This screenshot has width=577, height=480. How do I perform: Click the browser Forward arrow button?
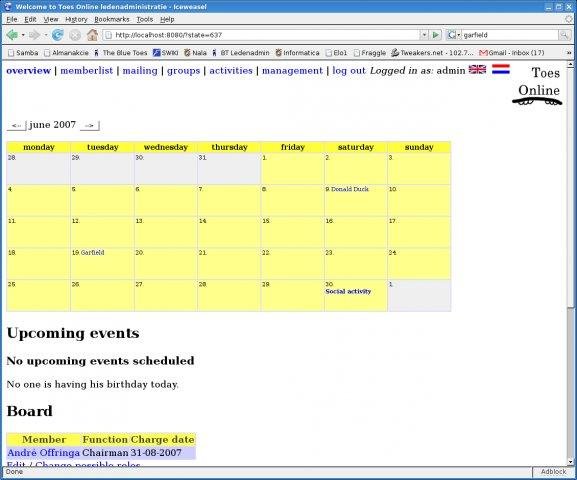[x=34, y=35]
